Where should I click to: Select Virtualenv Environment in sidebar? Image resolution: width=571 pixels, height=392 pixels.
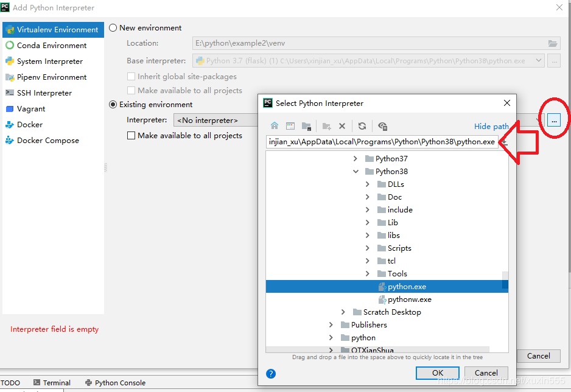pos(53,29)
